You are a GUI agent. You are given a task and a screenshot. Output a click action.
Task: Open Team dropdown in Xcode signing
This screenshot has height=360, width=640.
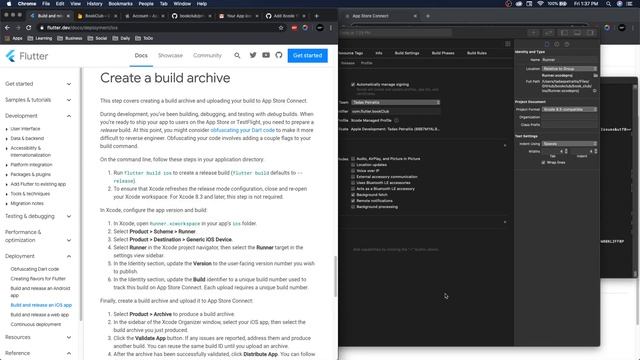tap(395, 102)
